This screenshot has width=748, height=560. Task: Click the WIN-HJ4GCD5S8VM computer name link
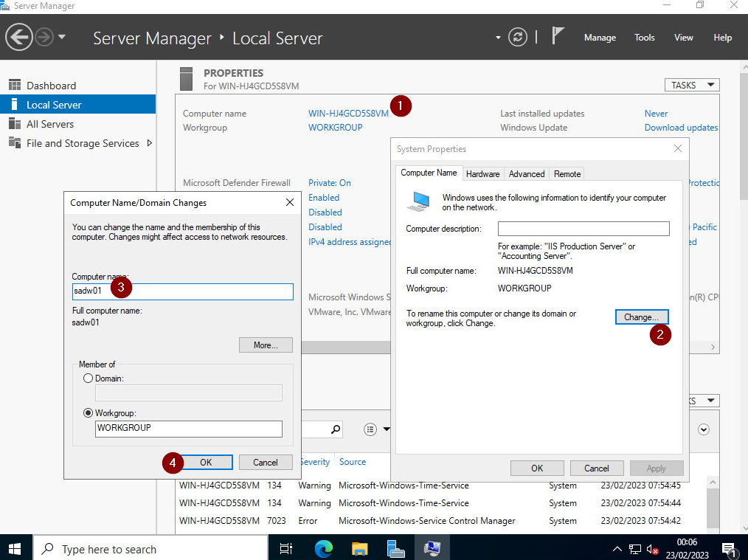[x=348, y=114]
